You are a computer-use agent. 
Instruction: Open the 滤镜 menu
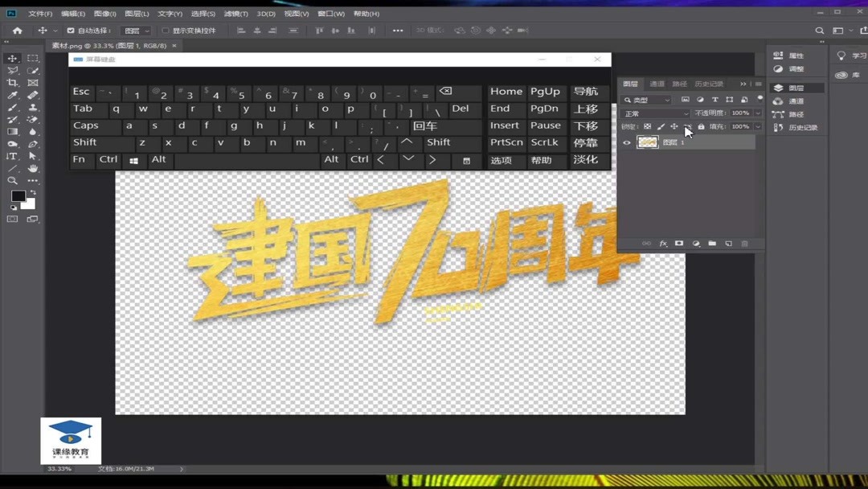[236, 13]
